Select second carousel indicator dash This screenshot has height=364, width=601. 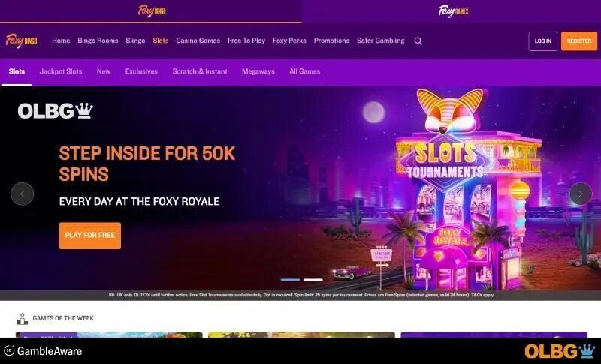tap(313, 280)
